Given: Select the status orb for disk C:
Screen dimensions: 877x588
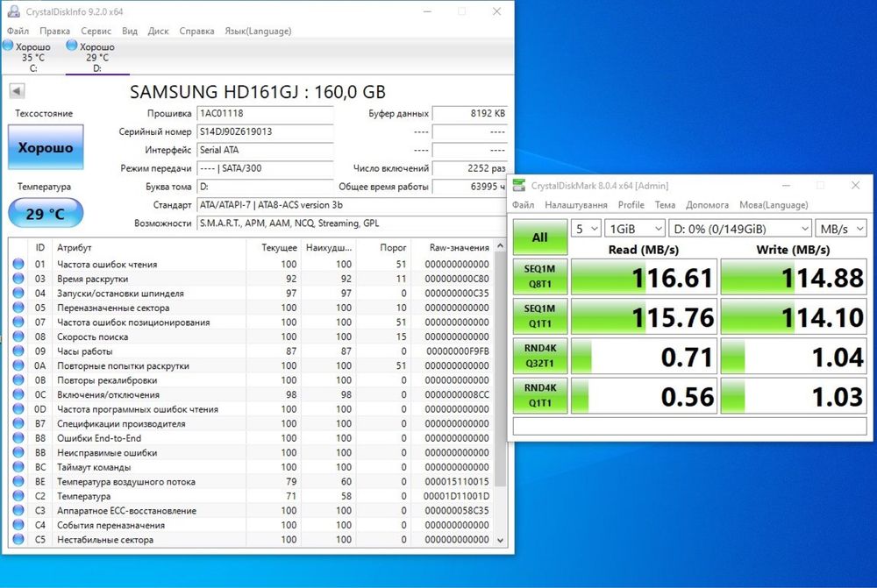Looking at the screenshot, I should pyautogui.click(x=8, y=46).
